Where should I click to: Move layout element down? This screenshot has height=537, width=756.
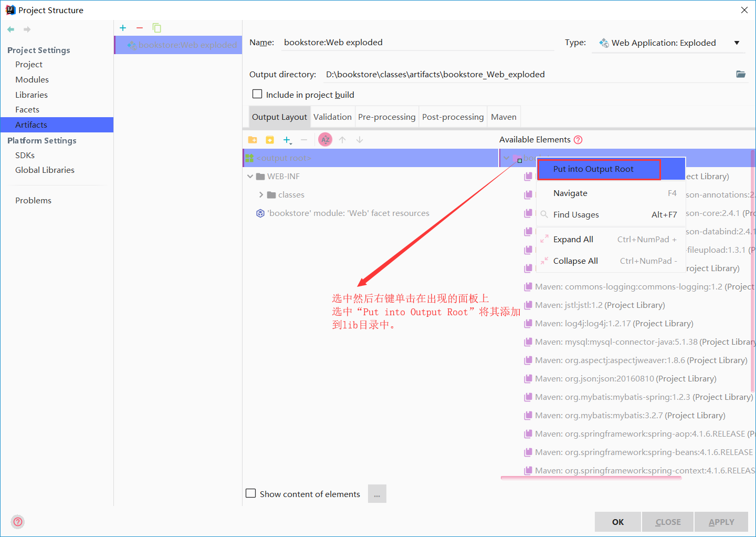click(x=360, y=140)
